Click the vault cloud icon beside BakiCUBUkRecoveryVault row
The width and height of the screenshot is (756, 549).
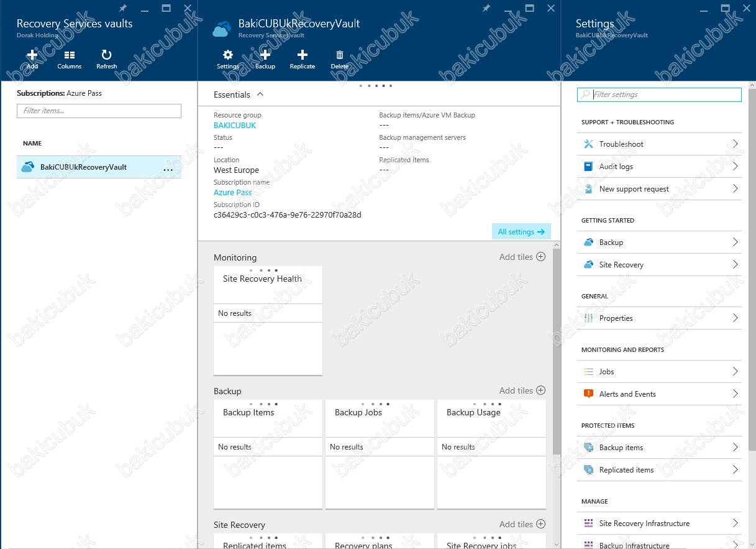(x=28, y=167)
